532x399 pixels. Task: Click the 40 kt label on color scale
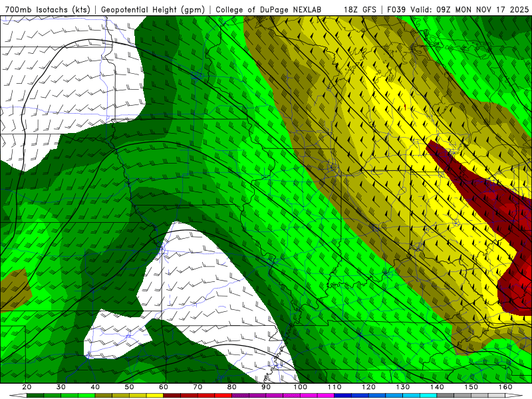(x=95, y=387)
